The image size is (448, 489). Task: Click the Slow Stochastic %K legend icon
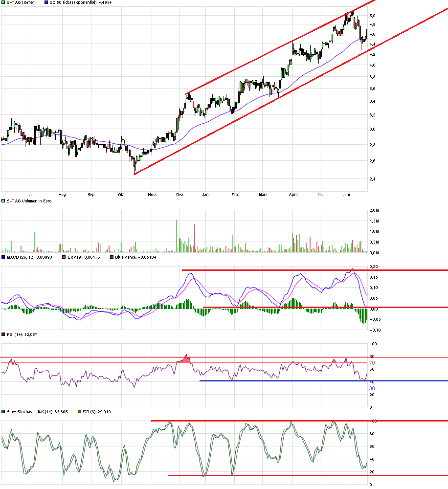pyautogui.click(x=3, y=412)
